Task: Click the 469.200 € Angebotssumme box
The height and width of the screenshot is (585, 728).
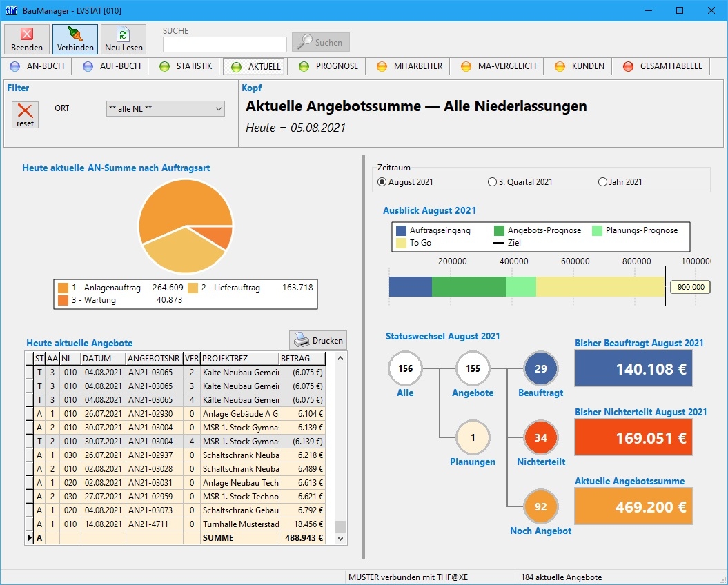Action: (x=633, y=506)
